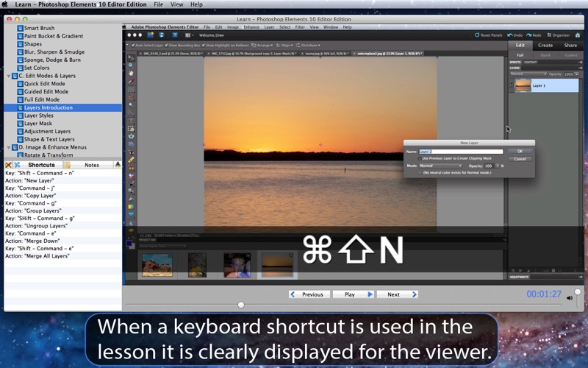Select the Gradient tool in the toolbox
This screenshot has height=368, width=588.
pyautogui.click(x=131, y=207)
